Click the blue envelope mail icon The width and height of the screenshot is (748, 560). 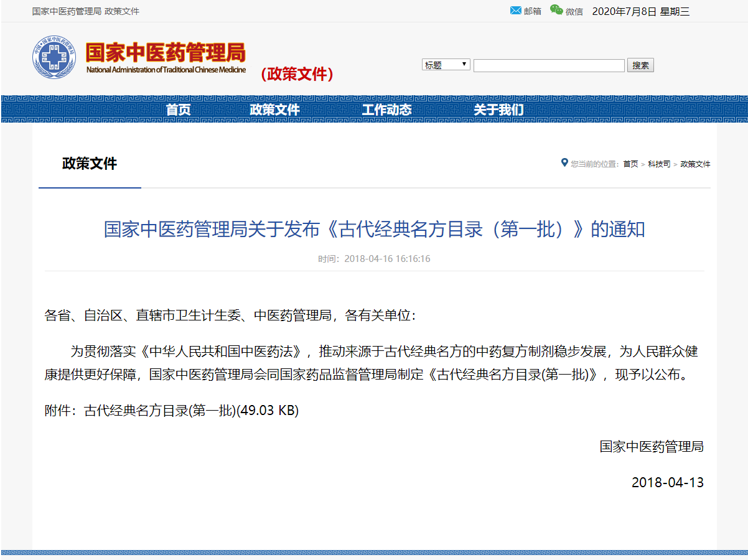(515, 11)
